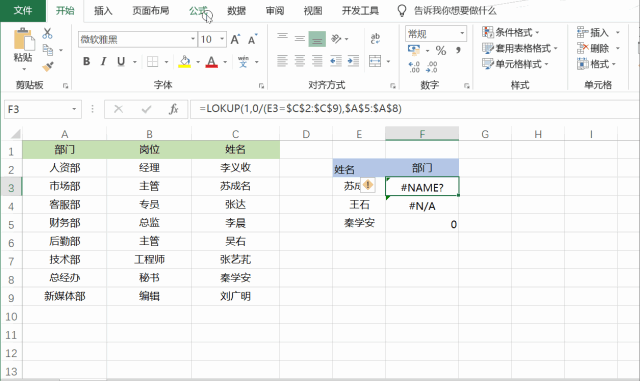Switch to the 公式 Formulas tab

198,11
